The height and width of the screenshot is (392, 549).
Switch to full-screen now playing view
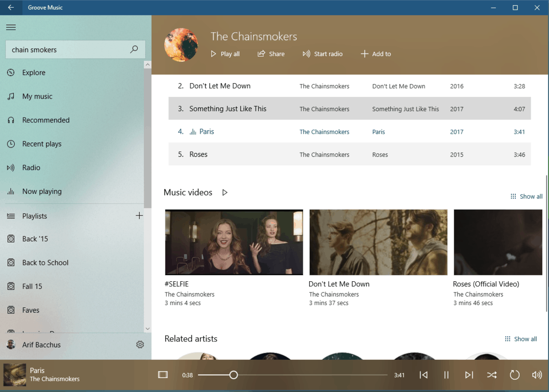click(x=163, y=375)
